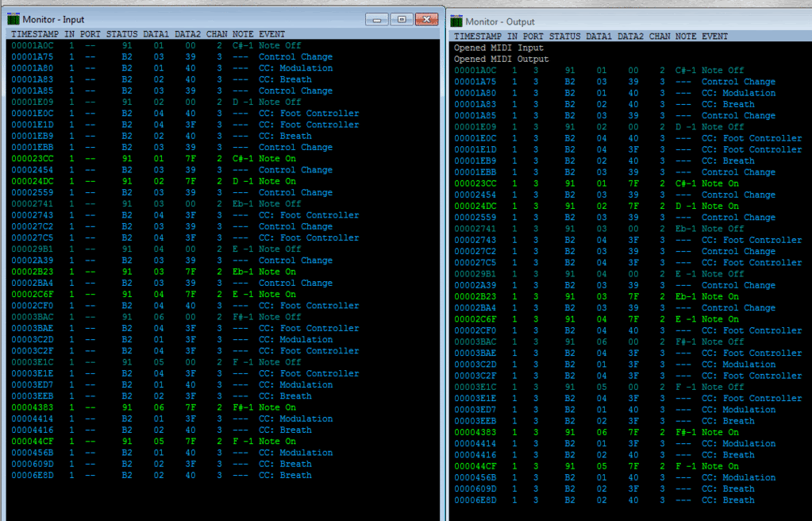Click 'E -1 Note Off' in Input monitor
This screenshot has width=812, height=521.
click(267, 249)
